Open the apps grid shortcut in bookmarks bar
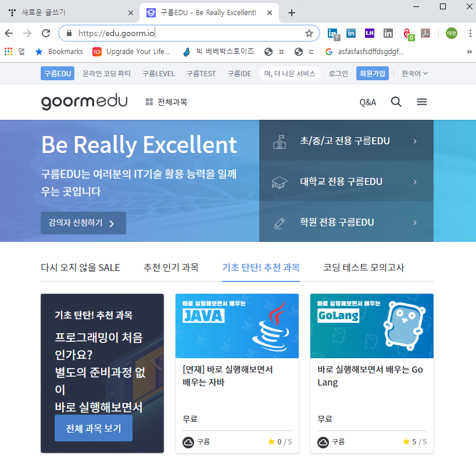476x460 pixels. click(9, 52)
